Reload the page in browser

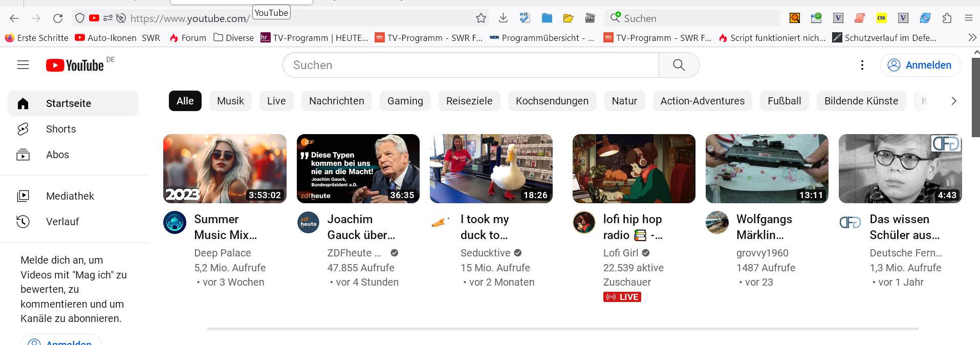58,18
